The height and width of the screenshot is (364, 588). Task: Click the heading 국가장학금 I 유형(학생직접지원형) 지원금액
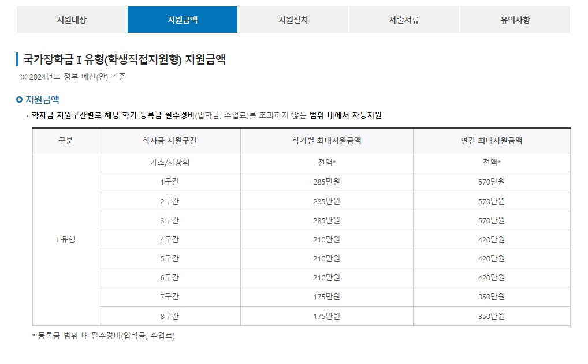(124, 59)
